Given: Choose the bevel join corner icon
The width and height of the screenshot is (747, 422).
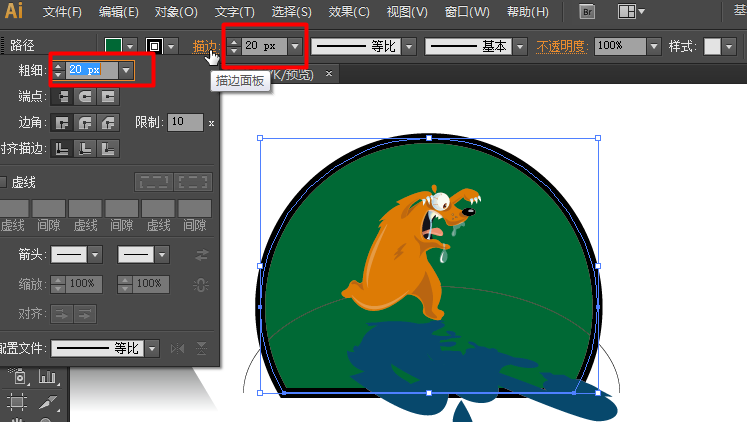Looking at the screenshot, I should pos(108,123).
